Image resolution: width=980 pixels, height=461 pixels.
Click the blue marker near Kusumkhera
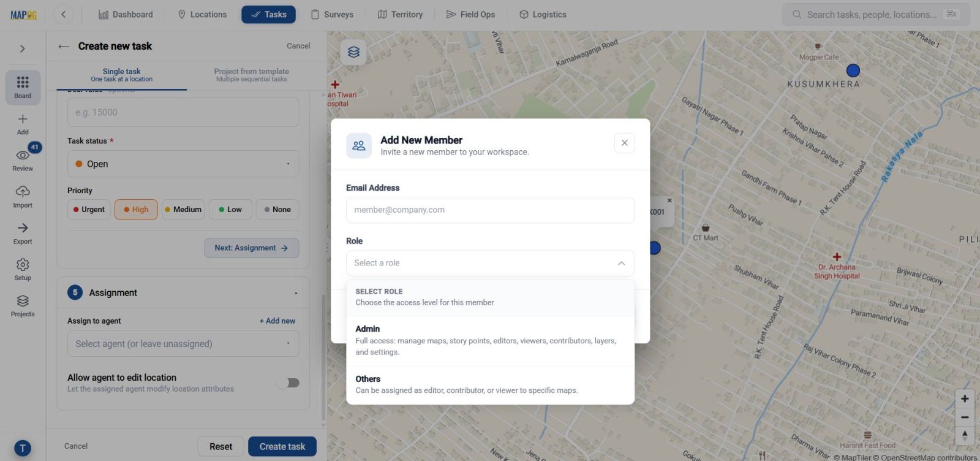[x=853, y=70]
